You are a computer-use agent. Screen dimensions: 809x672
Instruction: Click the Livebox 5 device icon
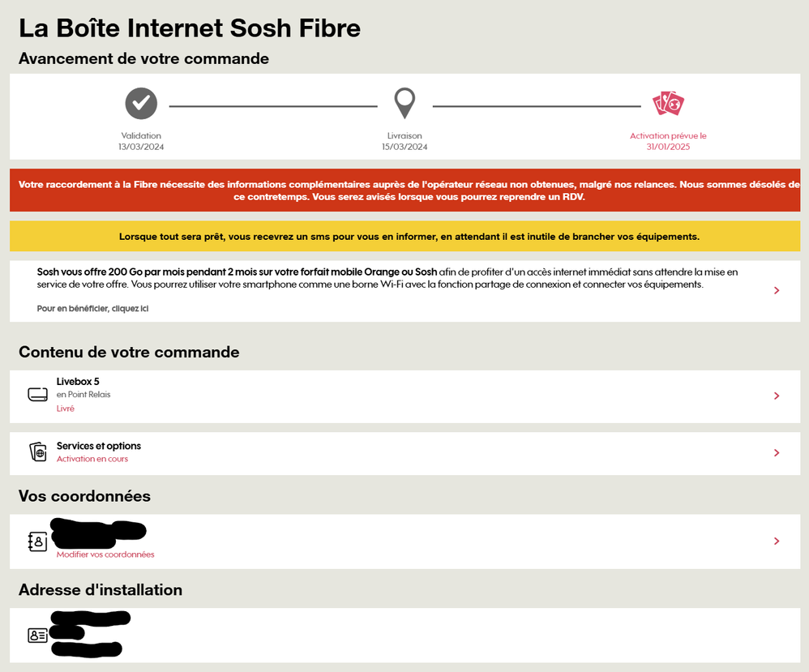[38, 395]
